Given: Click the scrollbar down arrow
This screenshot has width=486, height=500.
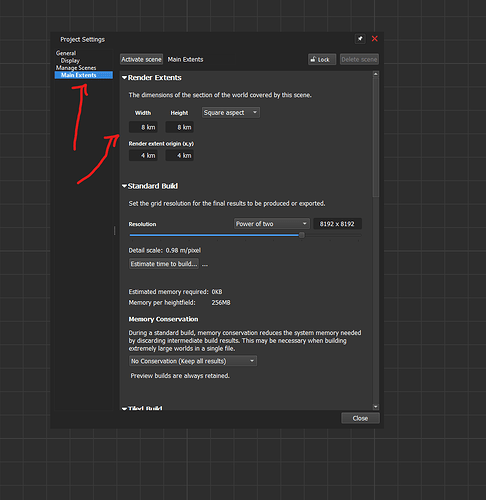Looking at the screenshot, I should point(376,407).
